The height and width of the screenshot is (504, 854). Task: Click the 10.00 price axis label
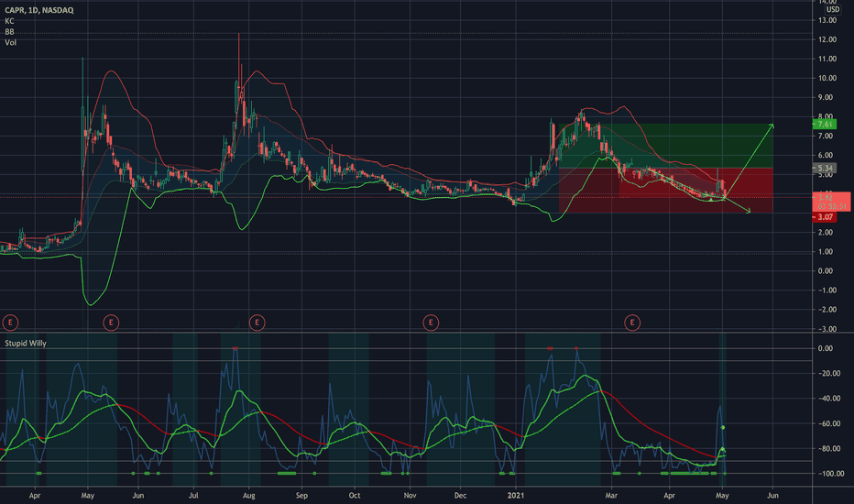(x=827, y=78)
